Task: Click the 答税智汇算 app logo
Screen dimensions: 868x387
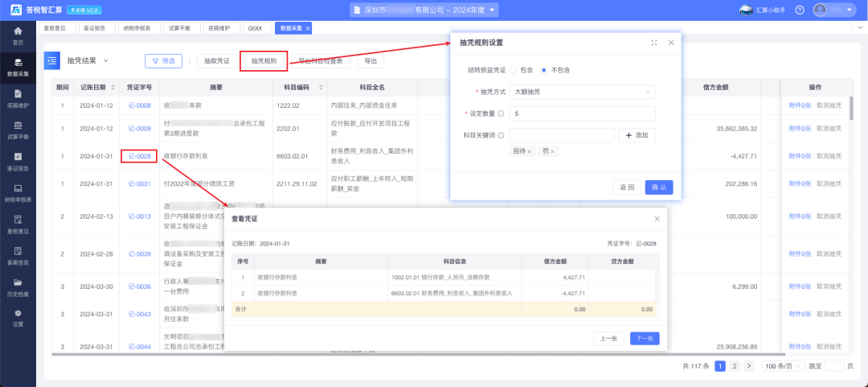Action: [17, 10]
